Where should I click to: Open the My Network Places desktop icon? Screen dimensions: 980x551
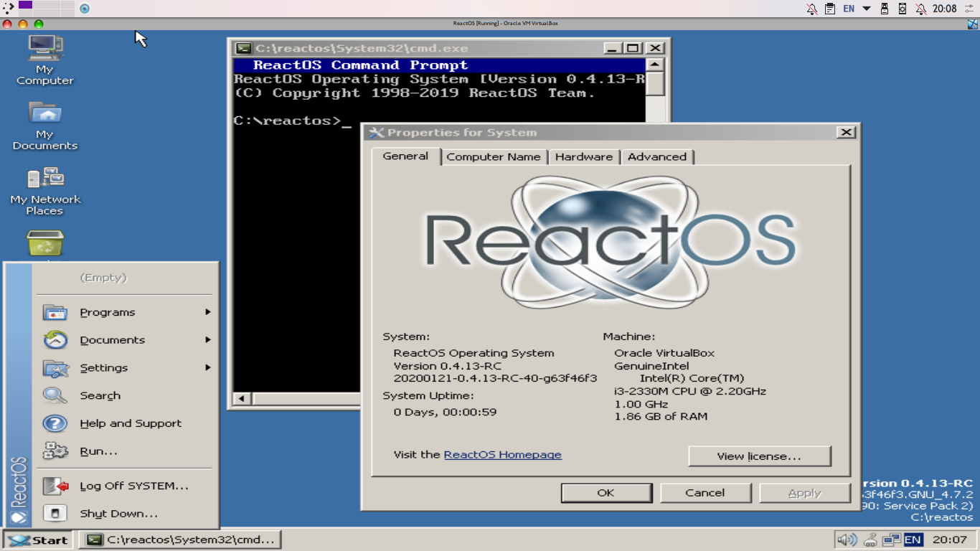tap(45, 190)
